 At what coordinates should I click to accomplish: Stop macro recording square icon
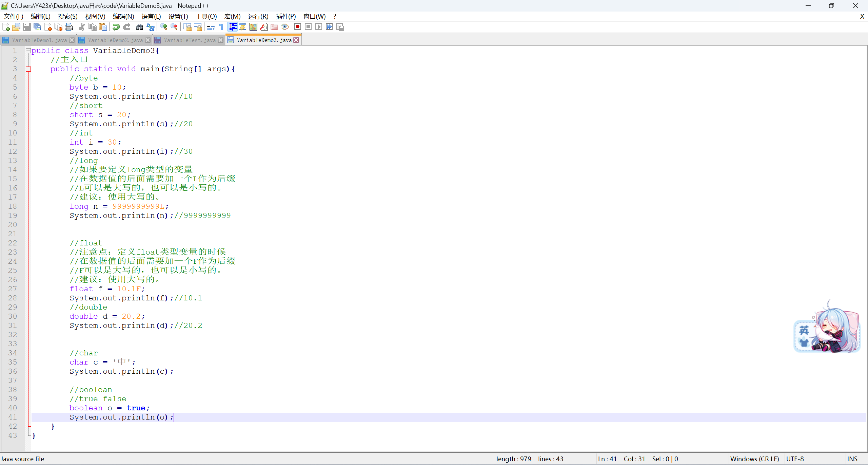[308, 27]
